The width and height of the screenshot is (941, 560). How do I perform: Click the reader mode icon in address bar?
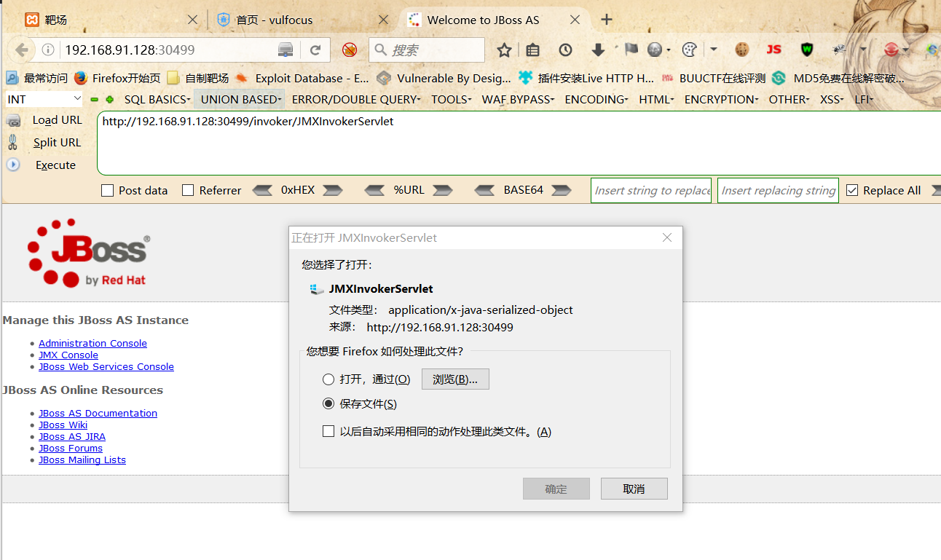coord(286,50)
